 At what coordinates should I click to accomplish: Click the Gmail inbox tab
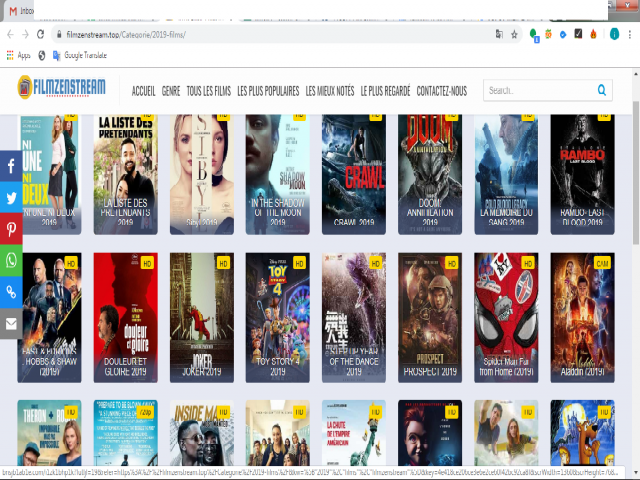click(20, 11)
